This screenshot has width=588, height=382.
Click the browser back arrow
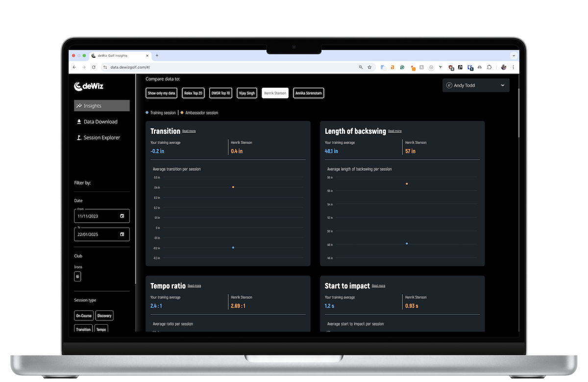(x=74, y=67)
